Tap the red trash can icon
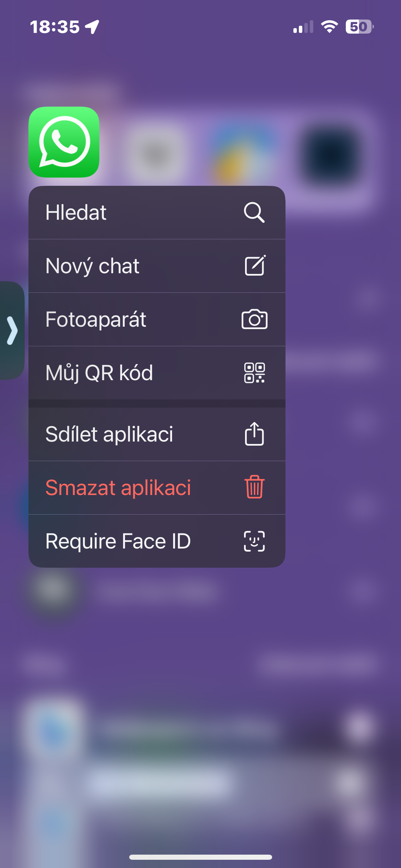Viewport: 401px width, 868px height. (x=254, y=487)
